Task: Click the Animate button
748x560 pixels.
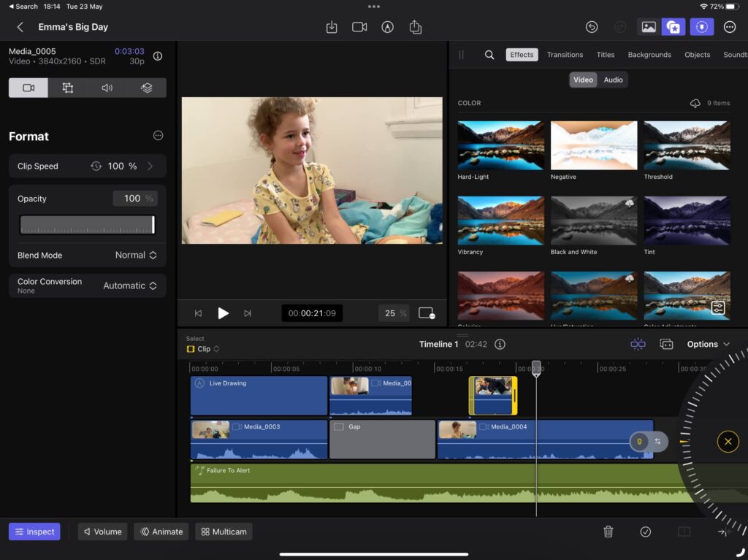Action: 161,532
